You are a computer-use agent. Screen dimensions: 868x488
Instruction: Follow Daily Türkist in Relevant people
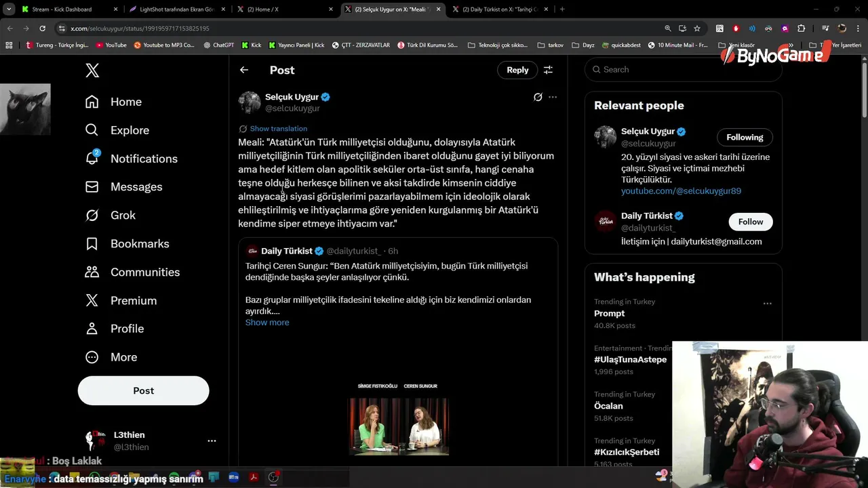[x=751, y=222]
